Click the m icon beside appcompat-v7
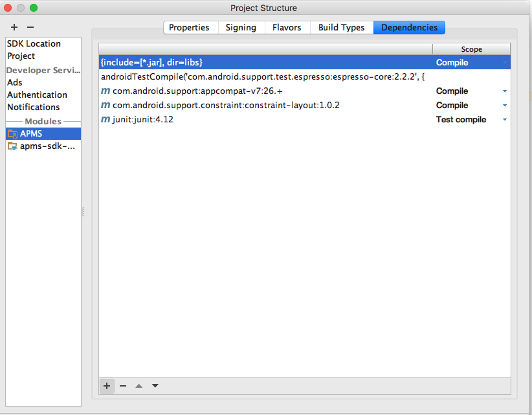This screenshot has height=415, width=532. (105, 91)
